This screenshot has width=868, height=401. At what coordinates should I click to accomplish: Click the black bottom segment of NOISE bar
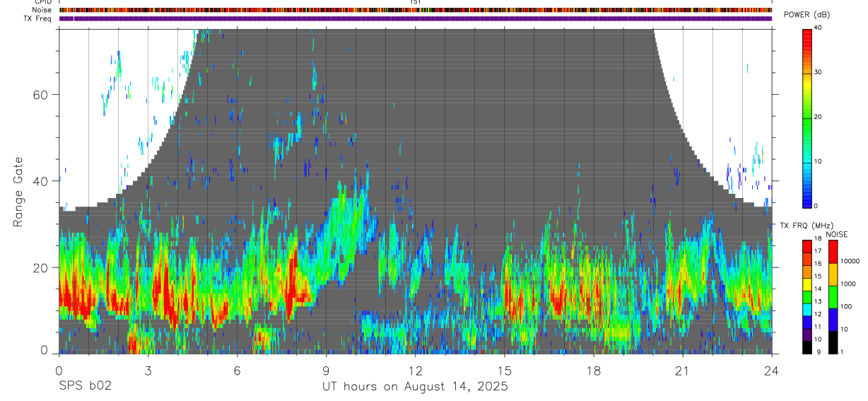coord(833,342)
